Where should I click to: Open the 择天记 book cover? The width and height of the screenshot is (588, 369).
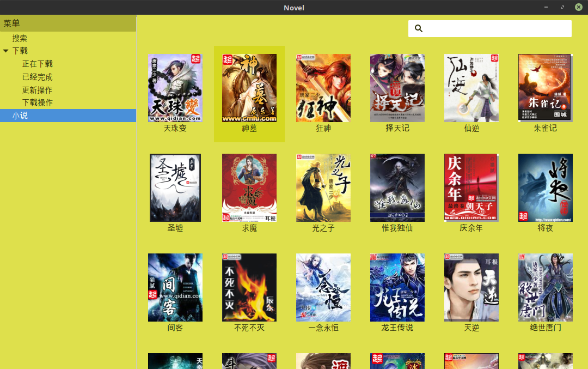point(397,88)
